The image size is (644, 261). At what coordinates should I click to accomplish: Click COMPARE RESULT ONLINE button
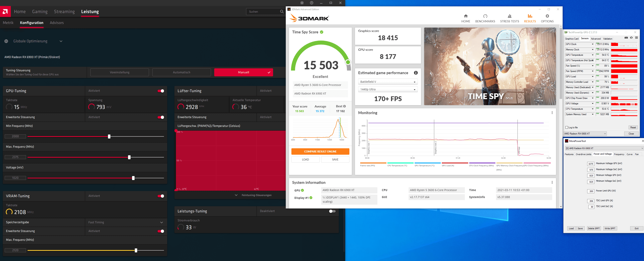(320, 151)
